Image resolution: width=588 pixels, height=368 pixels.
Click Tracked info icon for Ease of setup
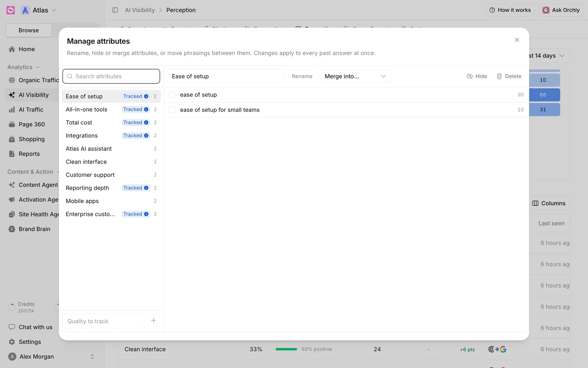click(x=146, y=96)
